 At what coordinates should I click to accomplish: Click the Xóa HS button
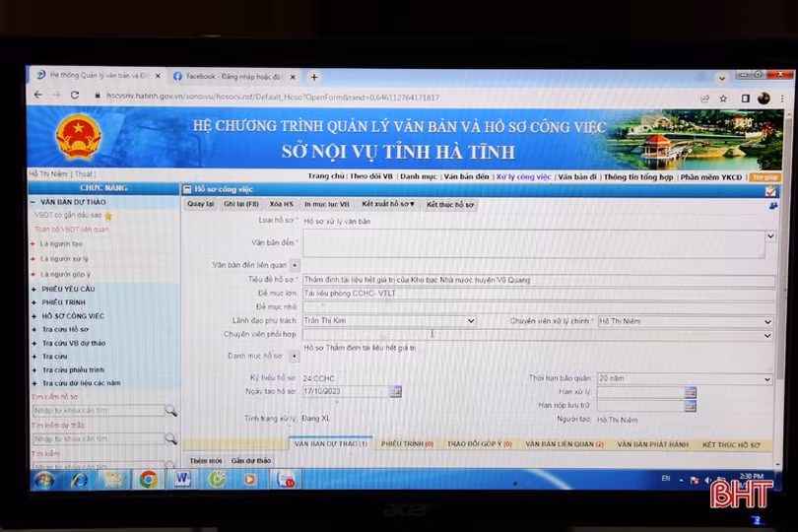282,204
